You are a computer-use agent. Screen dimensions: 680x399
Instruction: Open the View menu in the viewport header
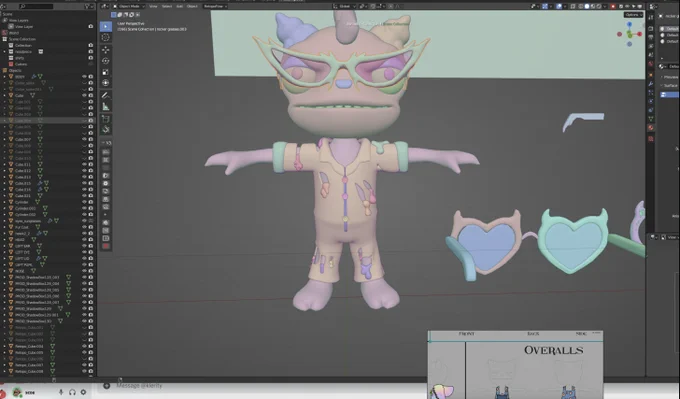(x=153, y=7)
